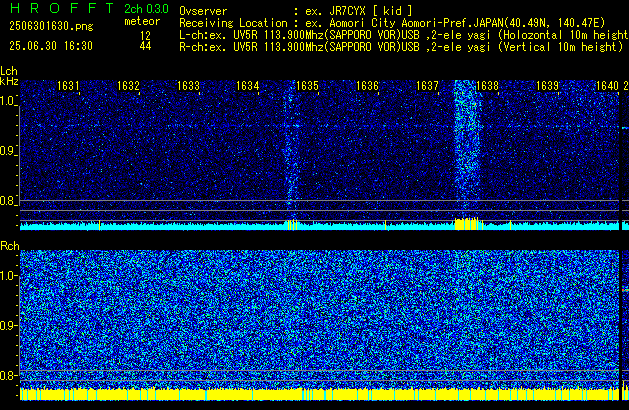Select the 2ch 0.3.0 version label
The width and height of the screenshot is (629, 410).
coord(146,9)
